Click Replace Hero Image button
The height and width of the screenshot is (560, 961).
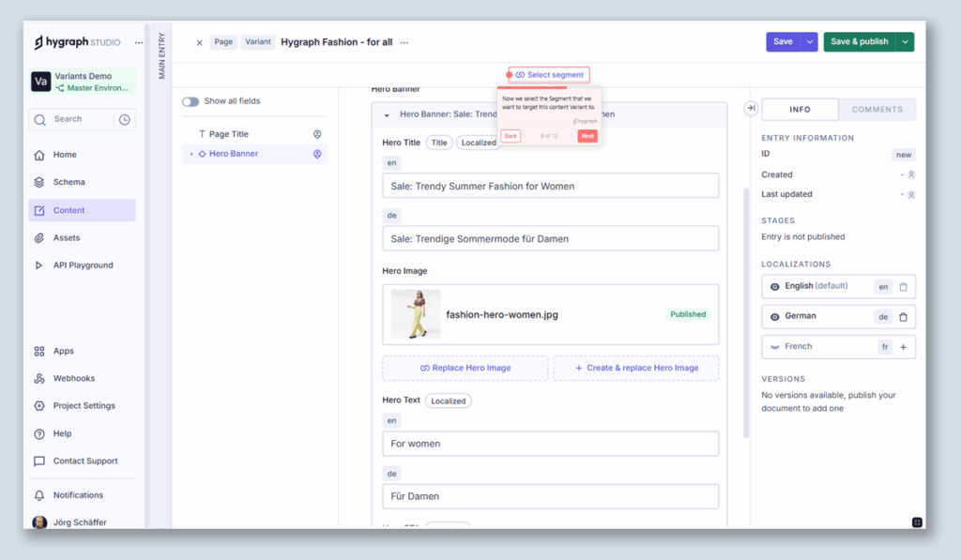pyautogui.click(x=465, y=368)
